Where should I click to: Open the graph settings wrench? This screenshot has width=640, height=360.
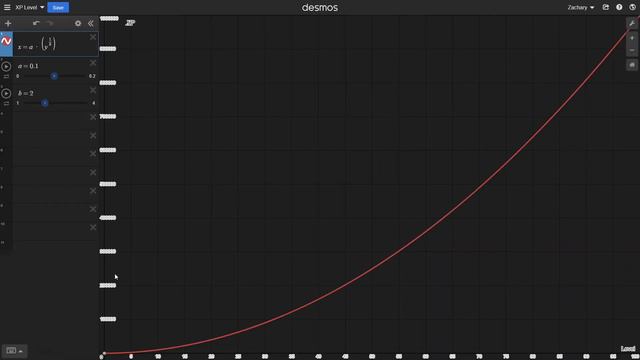click(632, 24)
